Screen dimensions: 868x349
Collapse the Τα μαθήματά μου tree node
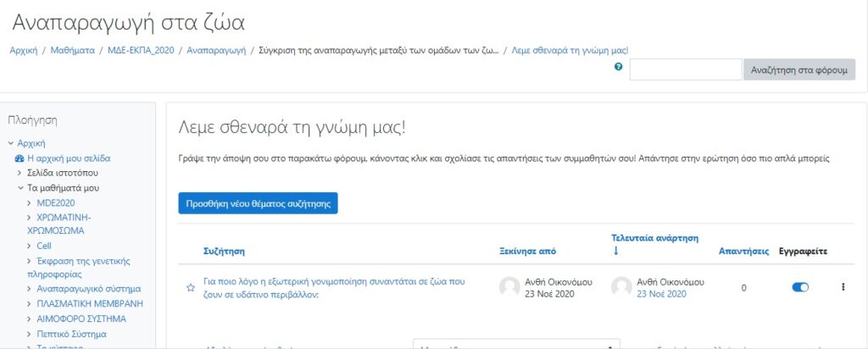point(20,187)
